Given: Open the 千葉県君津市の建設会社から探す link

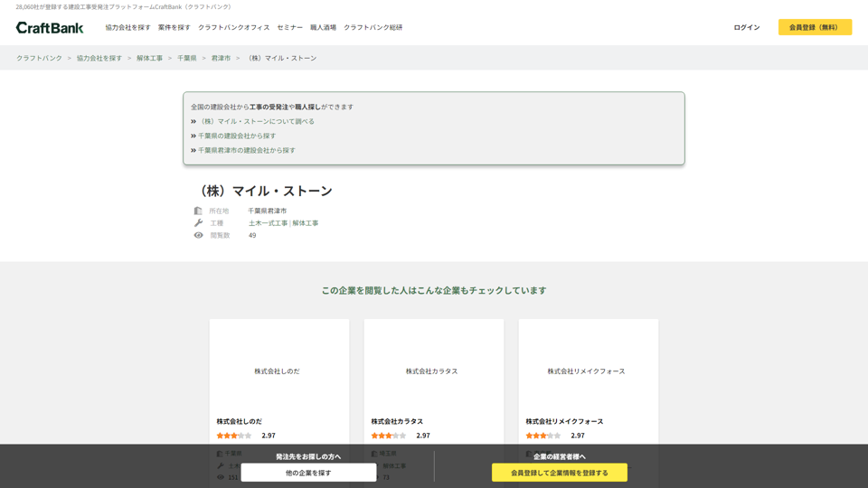Looking at the screenshot, I should (x=246, y=150).
